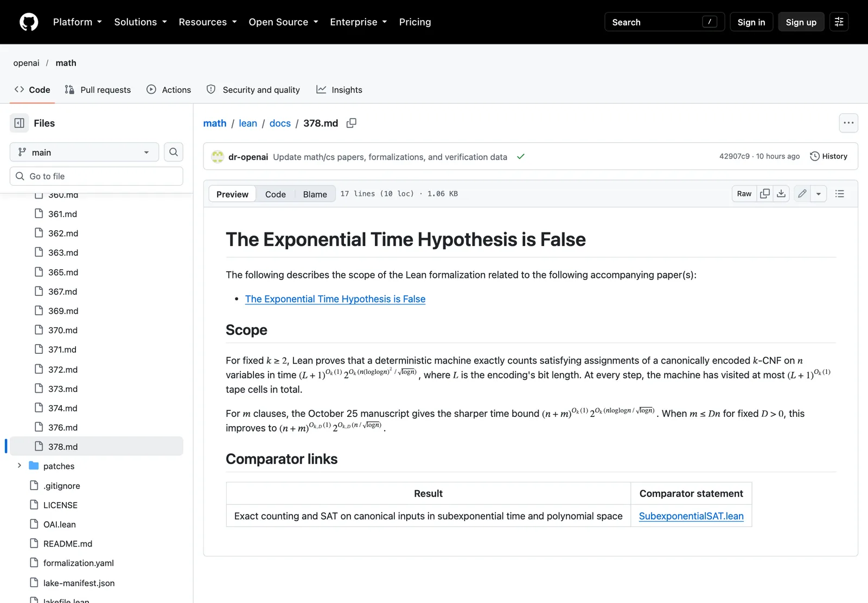This screenshot has width=868, height=603.
Task: Open the Insights tab
Action: pyautogui.click(x=340, y=90)
